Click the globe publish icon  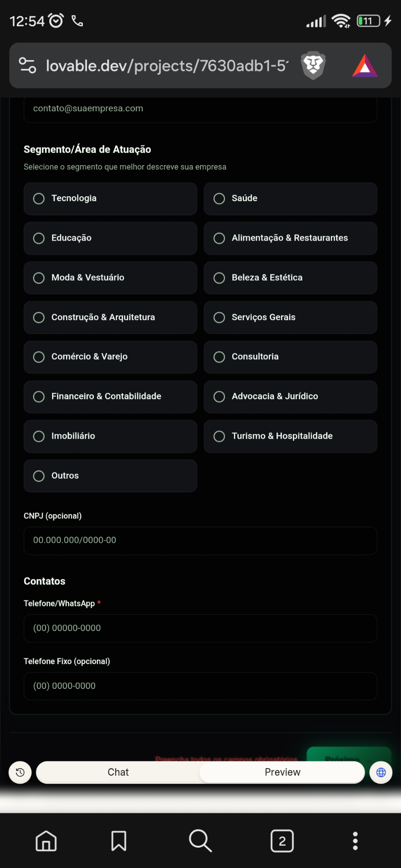click(x=381, y=772)
